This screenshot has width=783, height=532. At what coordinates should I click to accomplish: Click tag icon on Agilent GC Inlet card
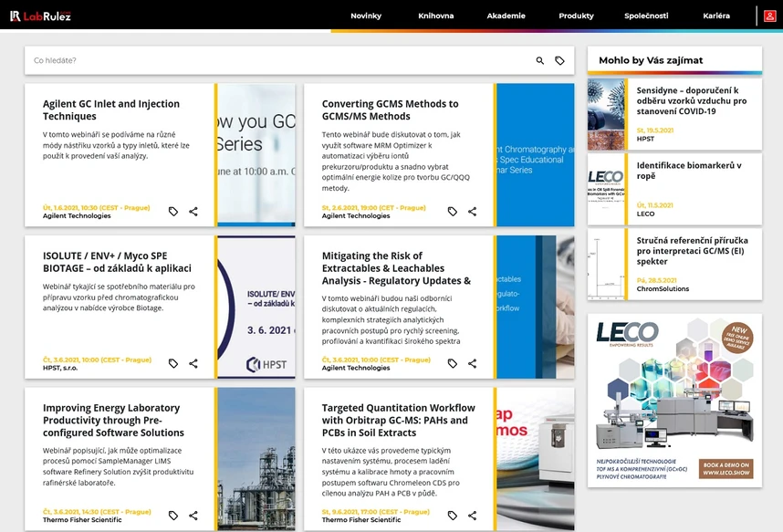[173, 212]
